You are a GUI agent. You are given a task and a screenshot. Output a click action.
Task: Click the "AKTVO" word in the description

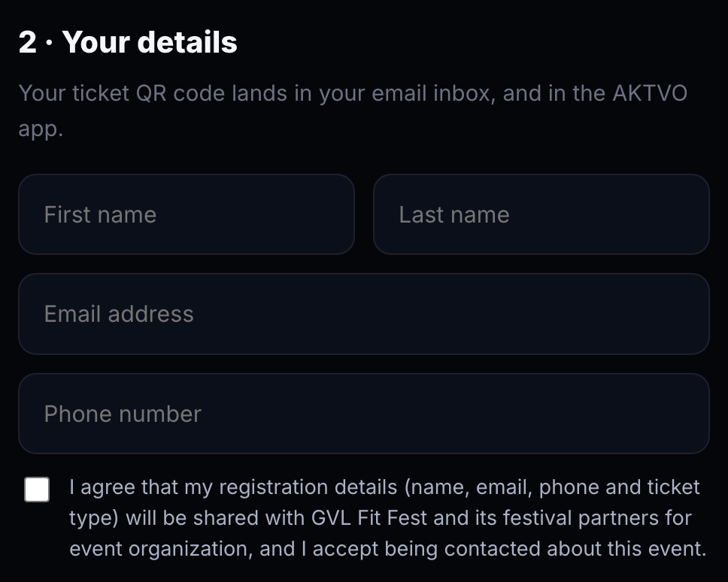pos(650,93)
